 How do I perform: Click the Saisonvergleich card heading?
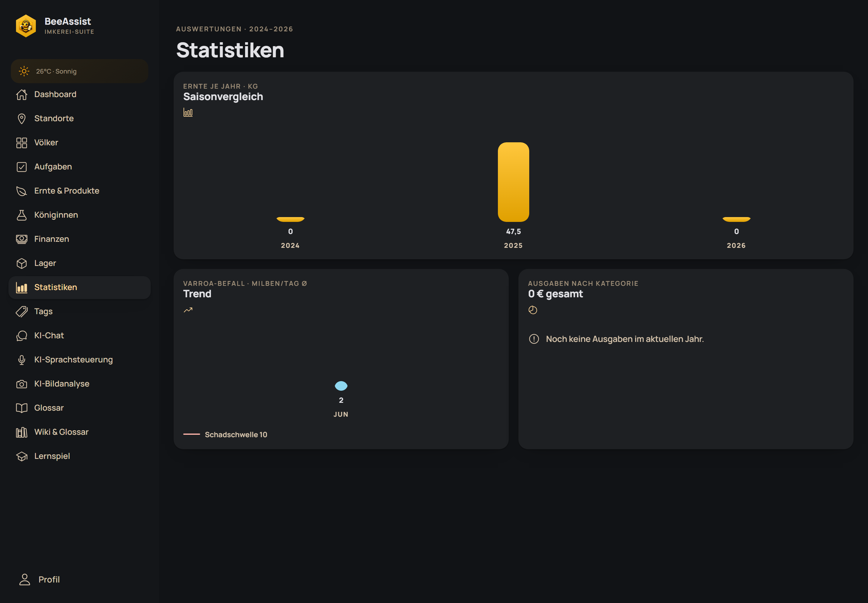(223, 97)
